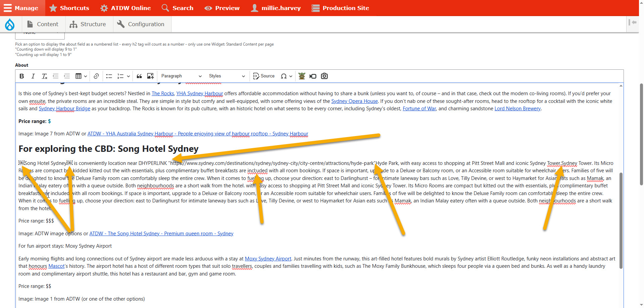This screenshot has width=644, height=308.
Task: Open the Shortcuts menu
Action: pos(69,8)
